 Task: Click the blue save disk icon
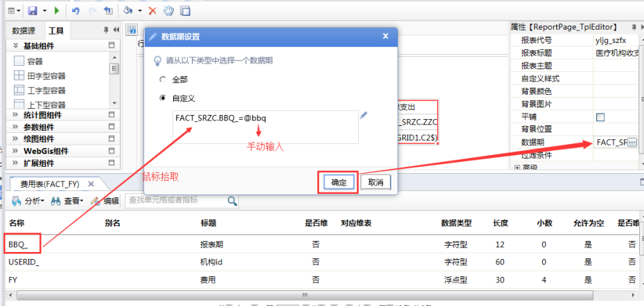tap(32, 11)
